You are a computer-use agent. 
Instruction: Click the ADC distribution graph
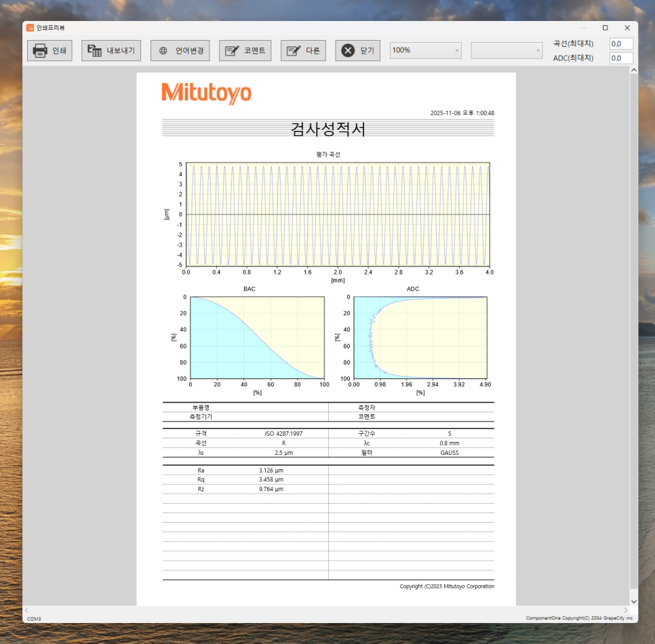[x=420, y=338]
